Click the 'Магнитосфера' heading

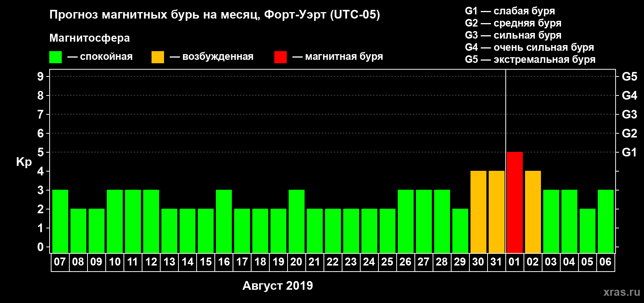click(x=89, y=38)
